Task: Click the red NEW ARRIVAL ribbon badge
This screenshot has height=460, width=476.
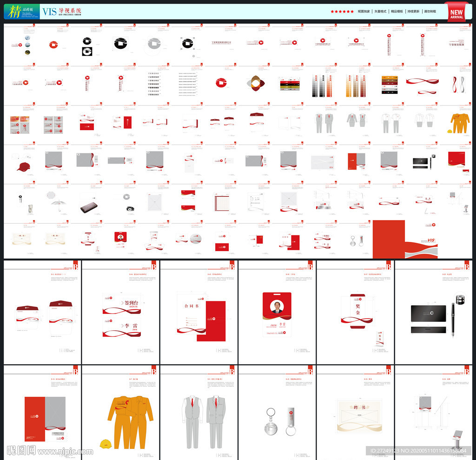Action: (x=456, y=12)
